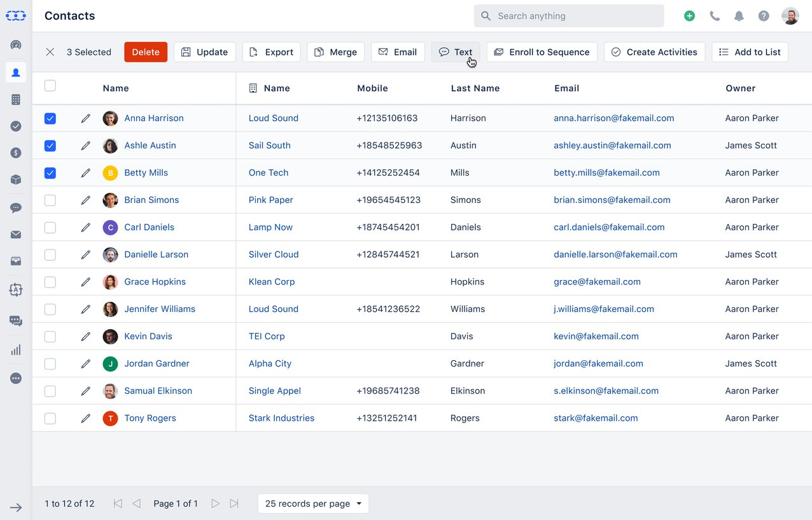812x520 pixels.
Task: Click the green quick-add plus icon
Action: tap(689, 16)
